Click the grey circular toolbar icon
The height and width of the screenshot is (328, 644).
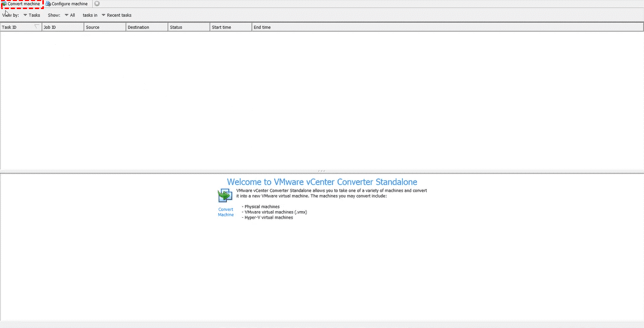[x=97, y=4]
